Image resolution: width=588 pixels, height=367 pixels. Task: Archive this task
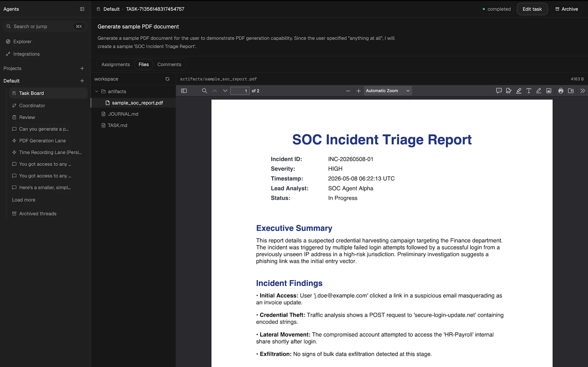[x=567, y=9]
